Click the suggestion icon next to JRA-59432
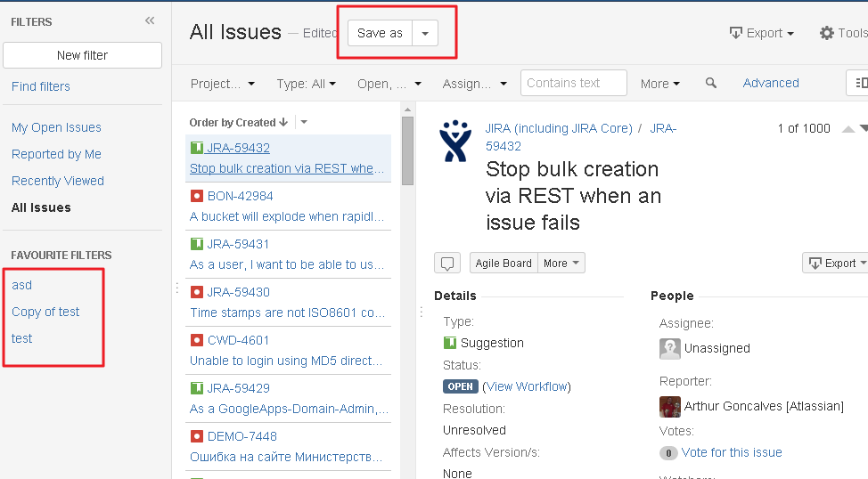 point(197,148)
